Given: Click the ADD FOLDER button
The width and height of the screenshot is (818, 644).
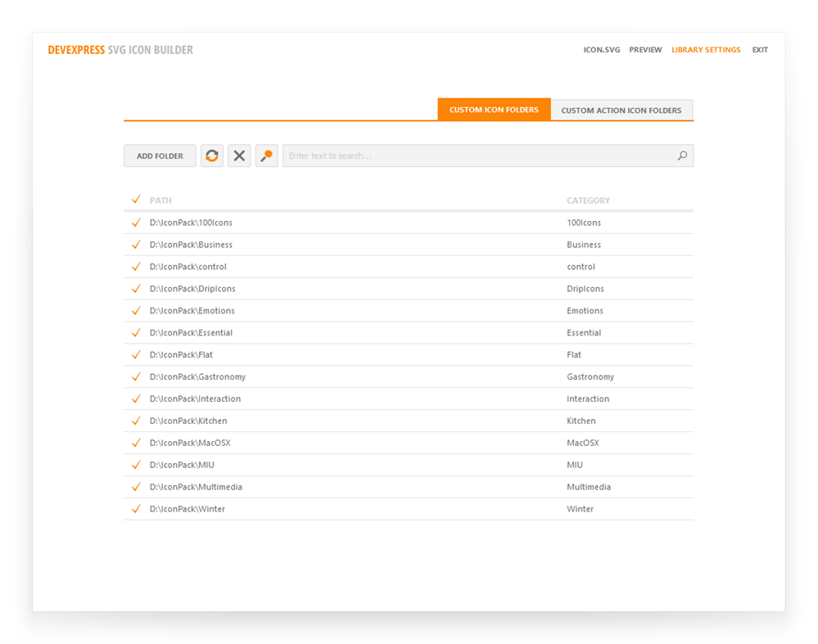Looking at the screenshot, I should pos(160,155).
